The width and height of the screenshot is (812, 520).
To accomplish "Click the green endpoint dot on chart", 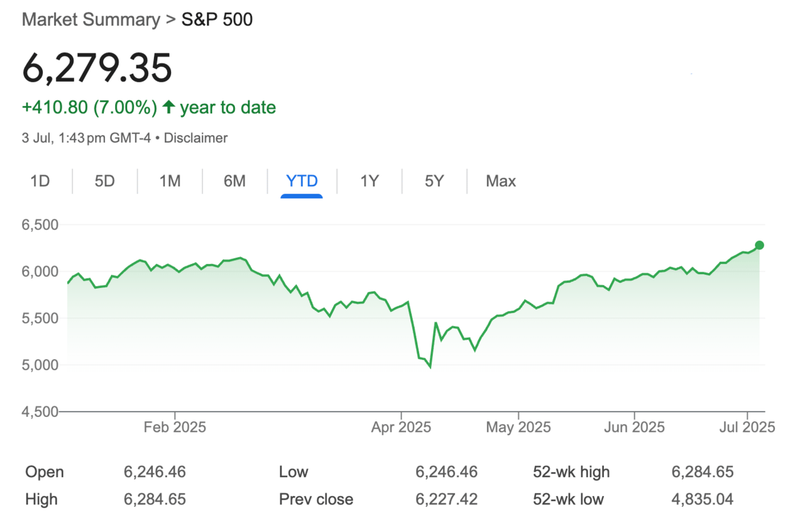I will (759, 245).
